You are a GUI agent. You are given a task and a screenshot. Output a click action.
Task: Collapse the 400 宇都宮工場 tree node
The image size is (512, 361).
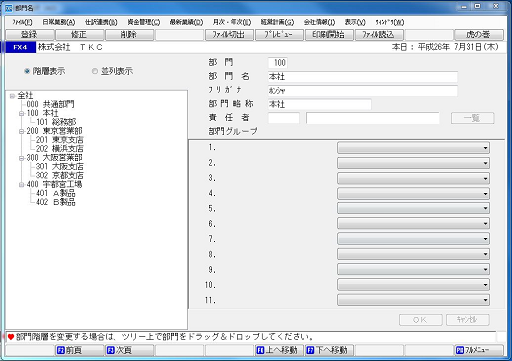click(21, 184)
